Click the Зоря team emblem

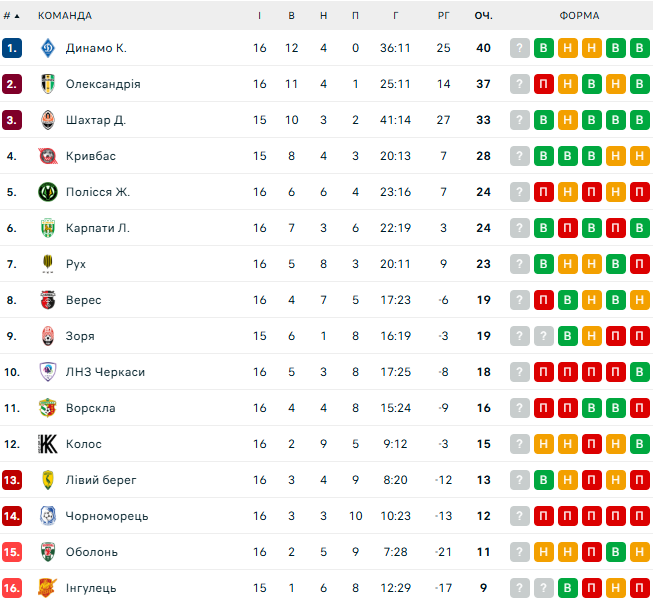coord(47,336)
